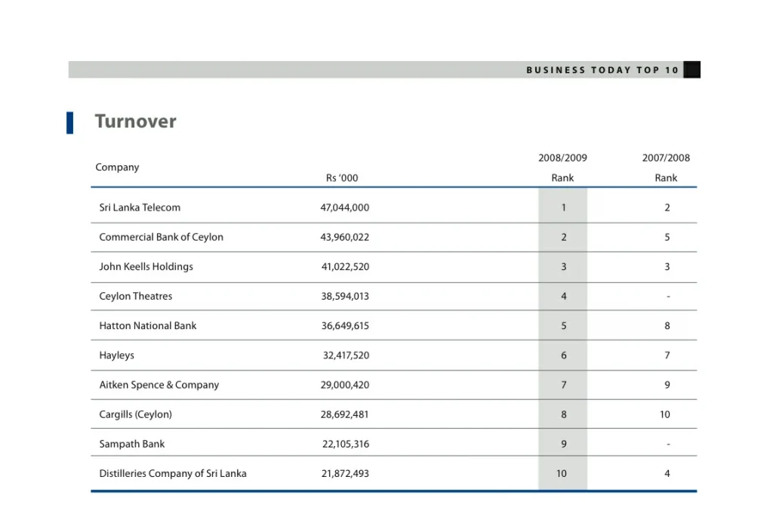The height and width of the screenshot is (532, 773).
Task: Click the blue bar beside the Turnover title
Action: (70, 122)
